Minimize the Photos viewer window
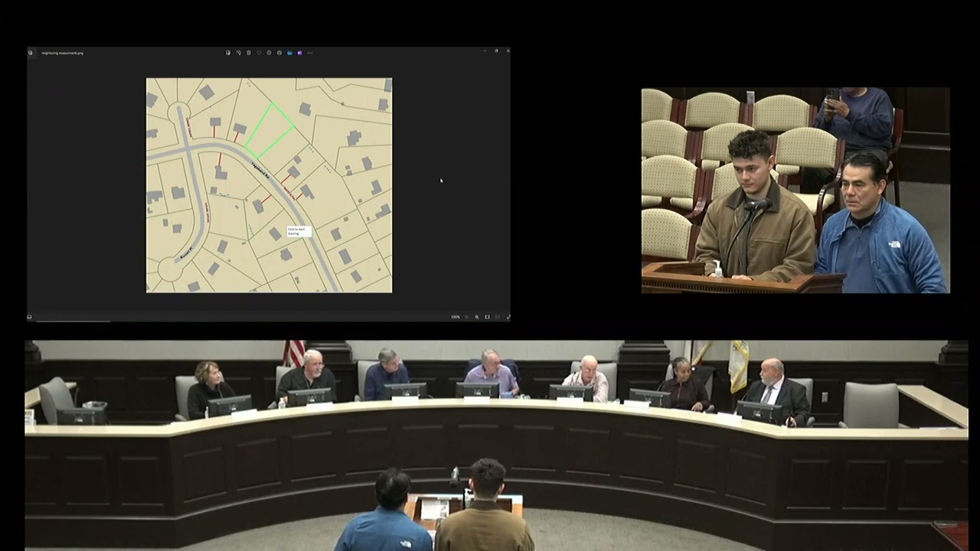 coord(485,51)
